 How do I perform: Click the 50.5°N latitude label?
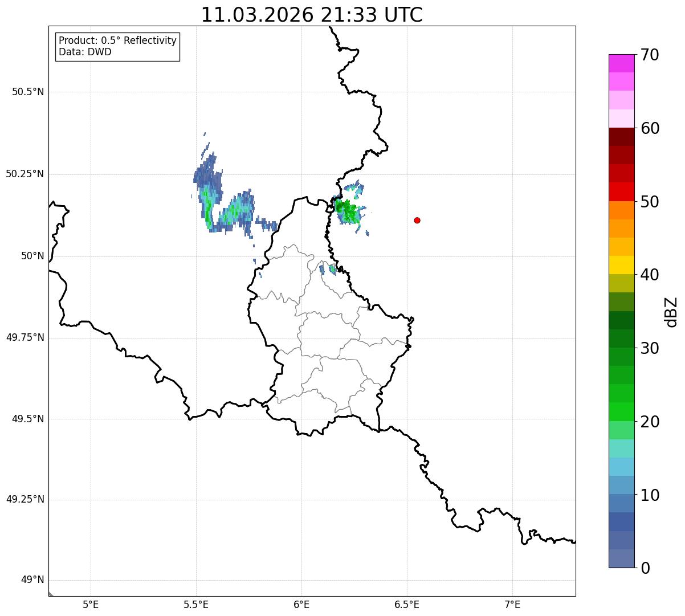pos(28,92)
